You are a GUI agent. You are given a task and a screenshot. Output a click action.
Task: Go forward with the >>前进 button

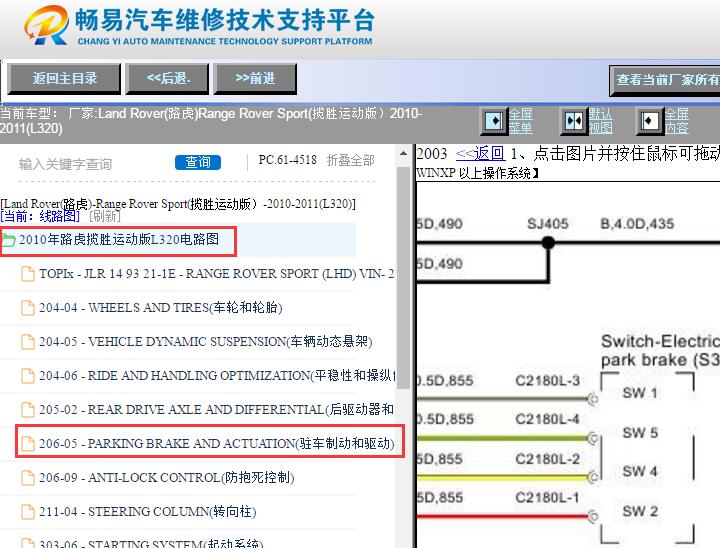click(x=255, y=79)
